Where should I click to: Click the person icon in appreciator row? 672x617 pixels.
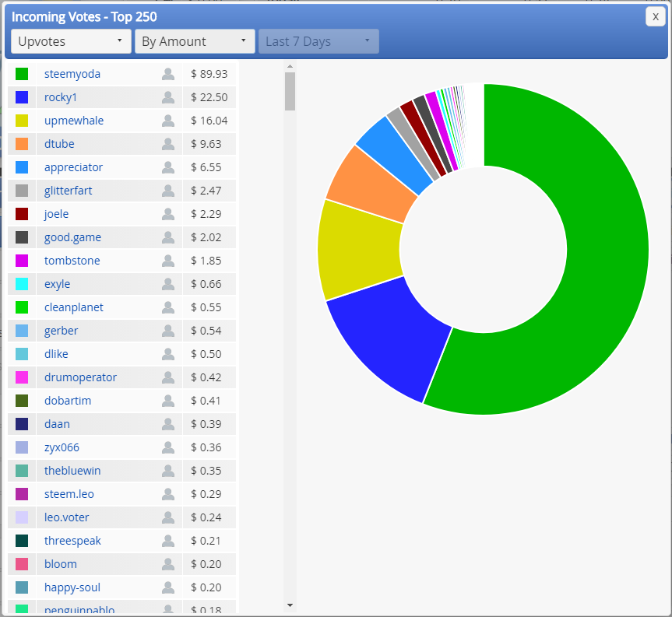[x=168, y=167]
